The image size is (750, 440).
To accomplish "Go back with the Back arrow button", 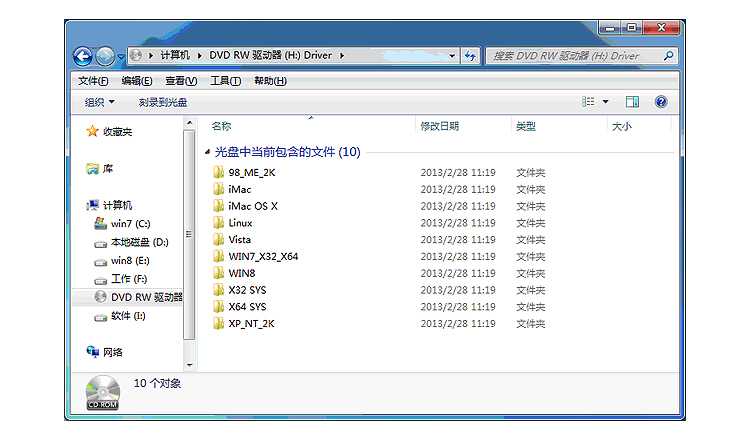I will pos(83,56).
